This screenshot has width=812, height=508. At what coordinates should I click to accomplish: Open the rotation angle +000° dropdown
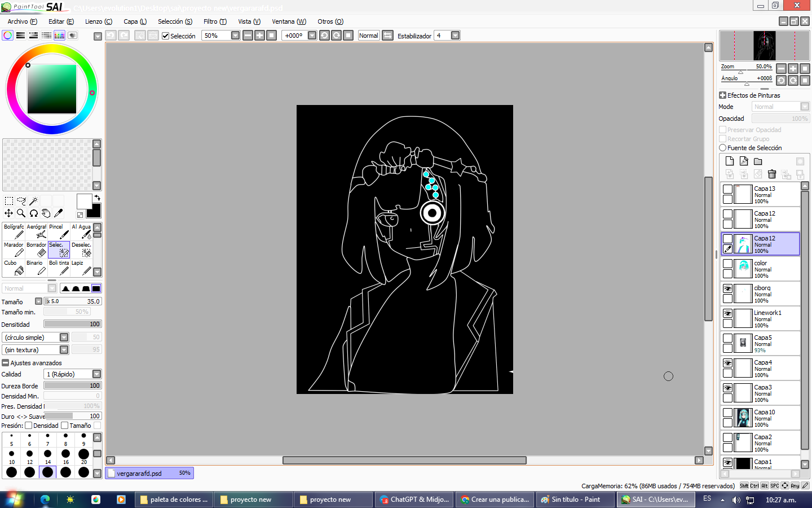312,36
